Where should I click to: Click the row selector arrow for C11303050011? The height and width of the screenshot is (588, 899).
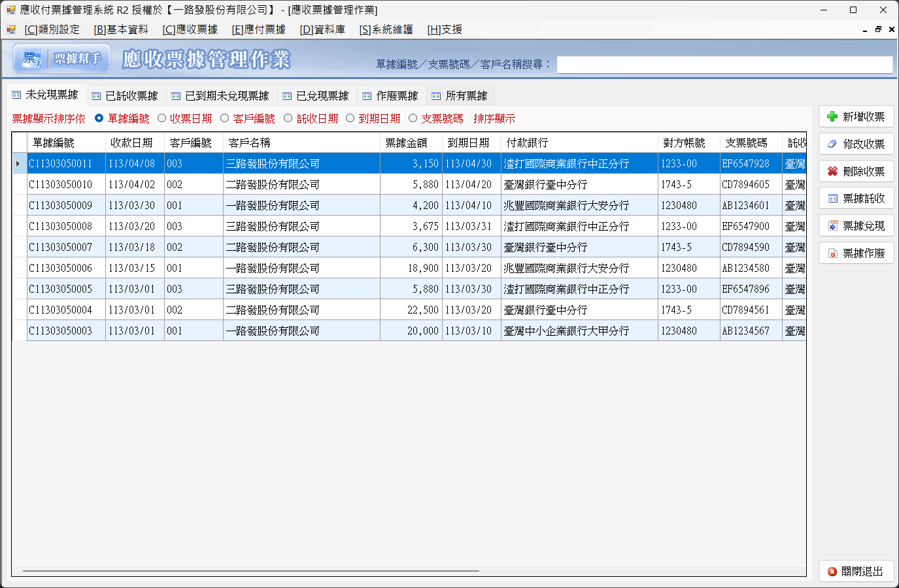point(19,163)
